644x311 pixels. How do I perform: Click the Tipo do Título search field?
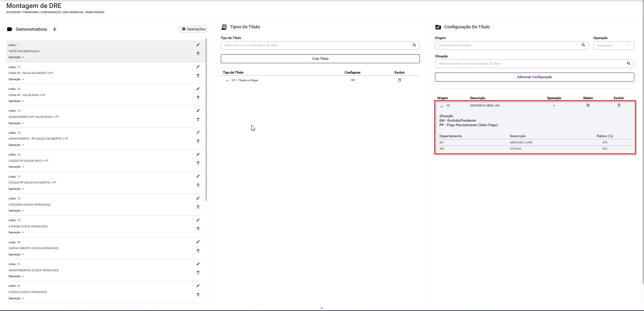(x=320, y=45)
